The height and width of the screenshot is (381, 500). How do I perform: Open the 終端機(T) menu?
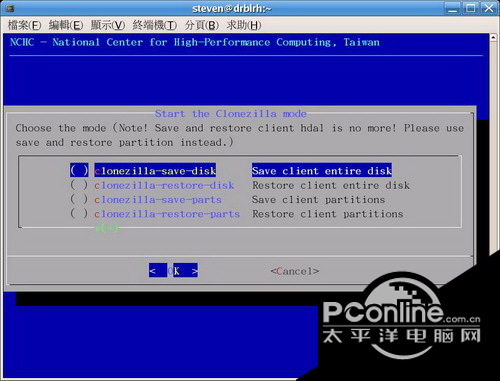(x=155, y=25)
